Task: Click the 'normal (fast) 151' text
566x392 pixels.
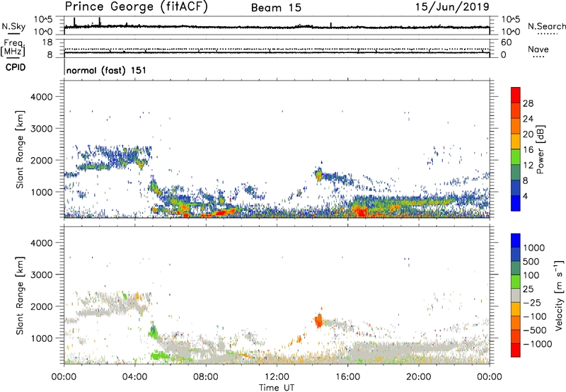Action: (x=107, y=70)
